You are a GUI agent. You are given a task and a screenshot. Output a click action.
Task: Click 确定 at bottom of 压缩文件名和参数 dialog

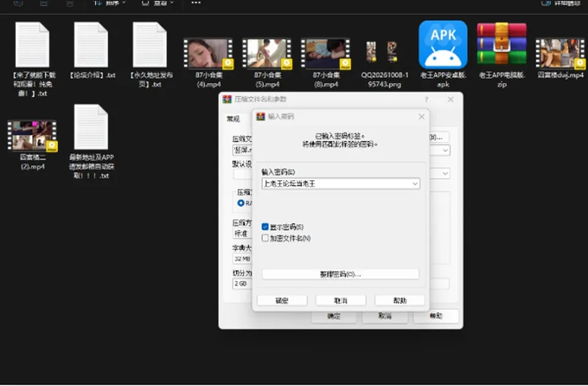pyautogui.click(x=333, y=316)
